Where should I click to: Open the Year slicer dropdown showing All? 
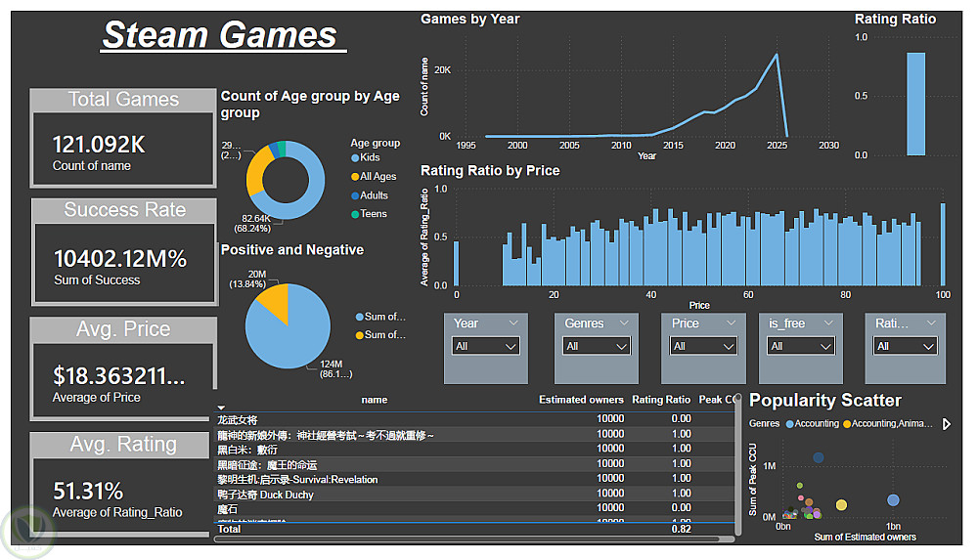486,346
